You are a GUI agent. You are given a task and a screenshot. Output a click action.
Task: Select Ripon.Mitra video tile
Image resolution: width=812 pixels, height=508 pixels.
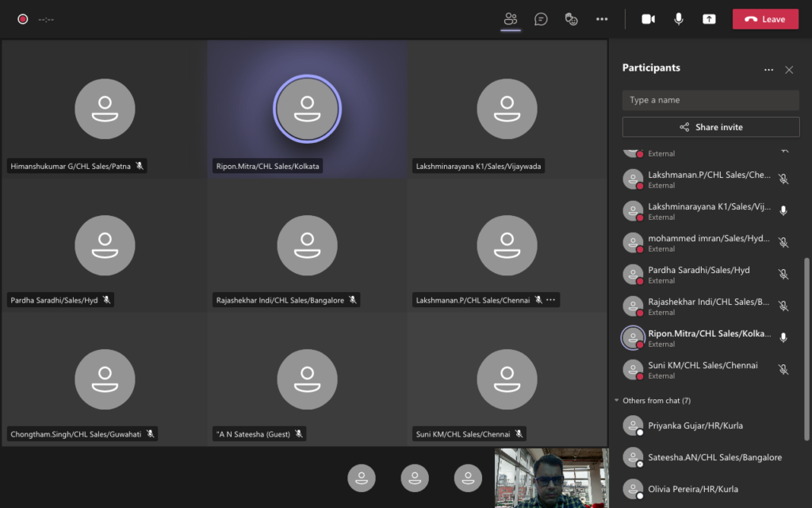307,109
